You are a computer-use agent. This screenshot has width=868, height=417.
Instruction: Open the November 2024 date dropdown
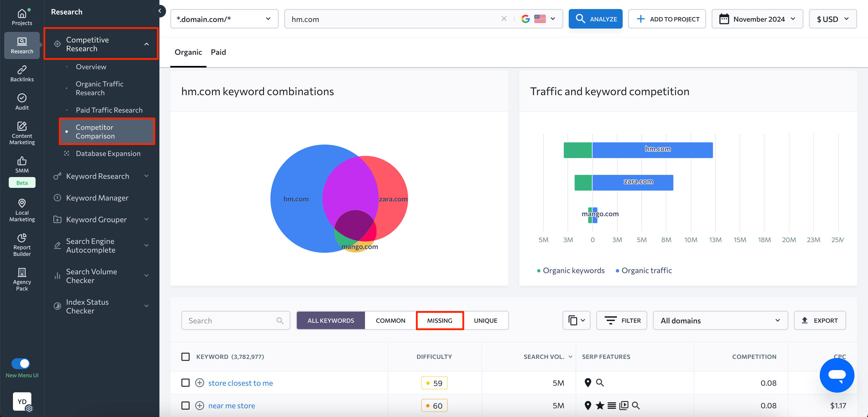point(757,19)
